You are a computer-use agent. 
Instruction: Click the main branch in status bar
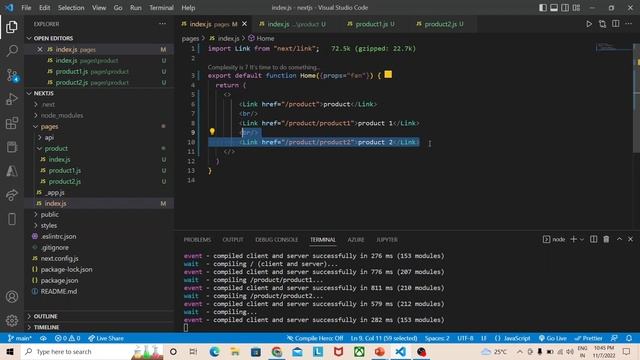point(20,338)
